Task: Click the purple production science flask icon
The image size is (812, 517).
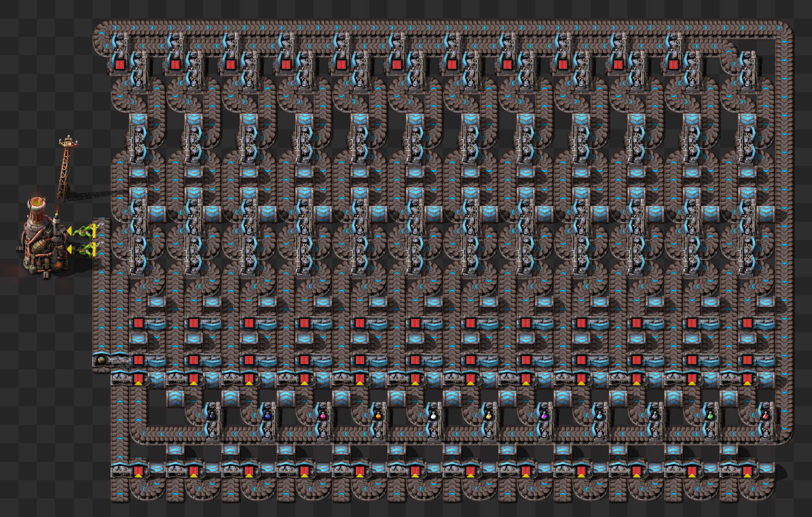Action: click(544, 415)
